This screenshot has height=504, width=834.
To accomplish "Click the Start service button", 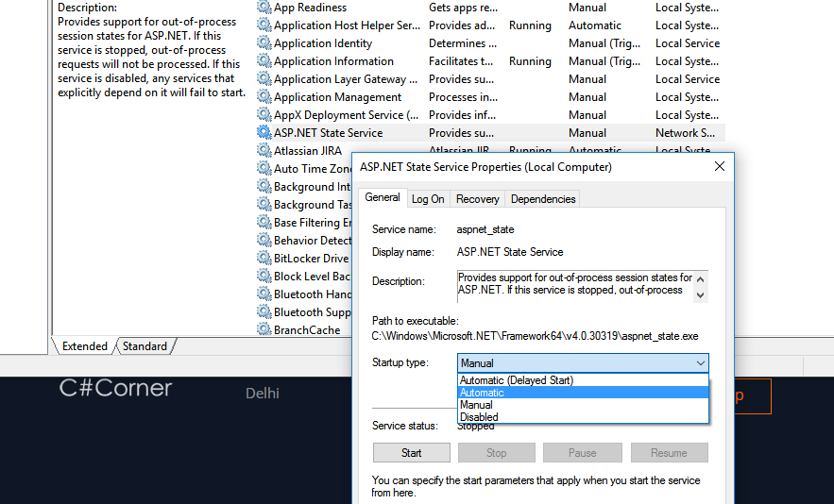I will (411, 453).
